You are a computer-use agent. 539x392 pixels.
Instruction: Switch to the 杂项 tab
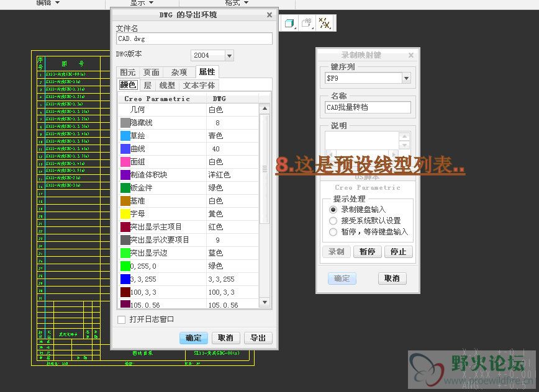(x=179, y=73)
